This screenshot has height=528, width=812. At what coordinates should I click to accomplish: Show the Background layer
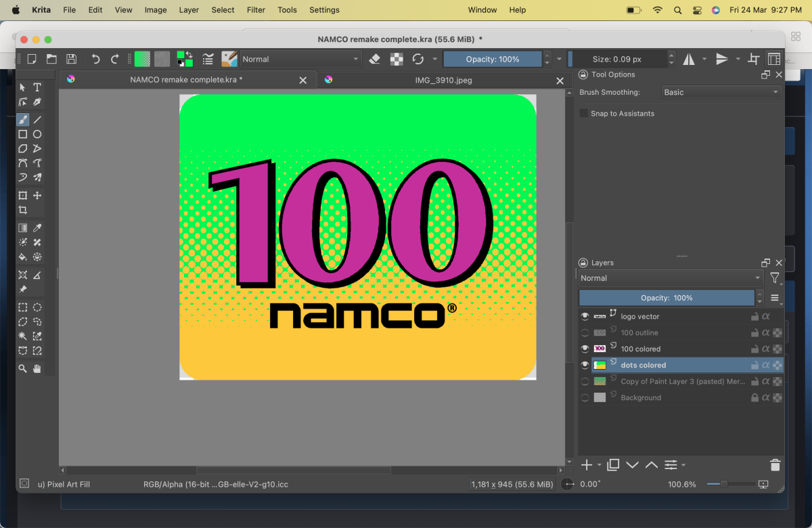pos(585,397)
